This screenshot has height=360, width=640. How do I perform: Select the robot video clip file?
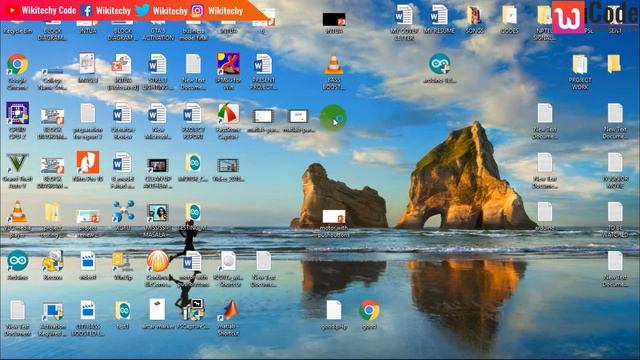coord(87,262)
